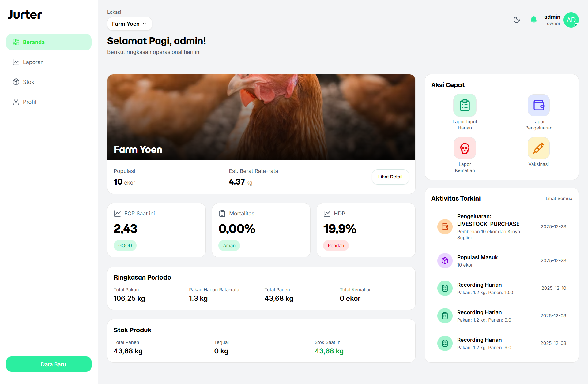
Task: Open the Profil sidebar item
Action: 29,102
